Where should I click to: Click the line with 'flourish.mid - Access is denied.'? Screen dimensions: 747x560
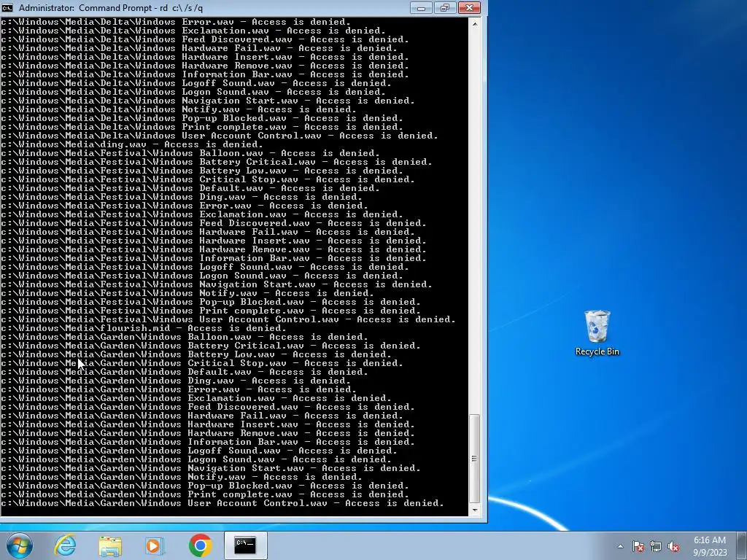(144, 328)
